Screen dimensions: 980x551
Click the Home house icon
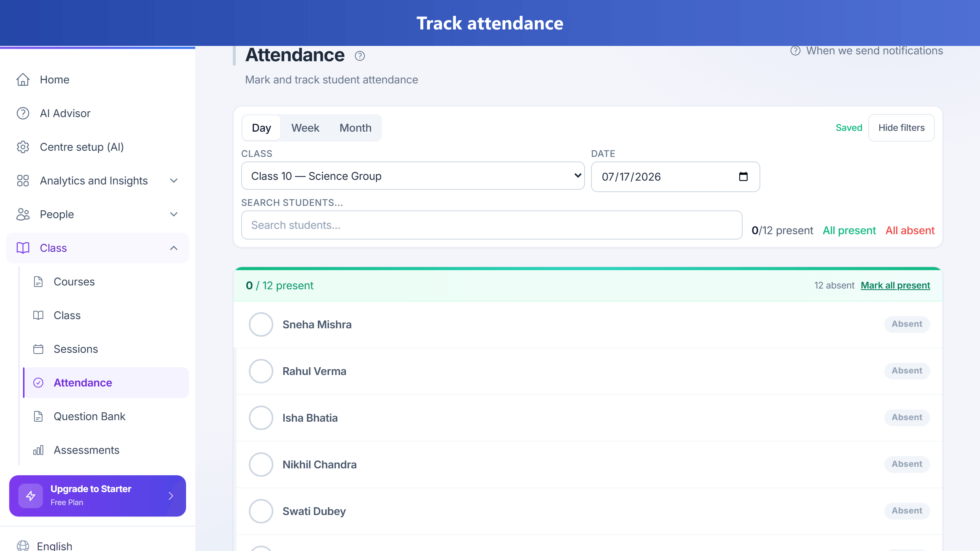23,80
